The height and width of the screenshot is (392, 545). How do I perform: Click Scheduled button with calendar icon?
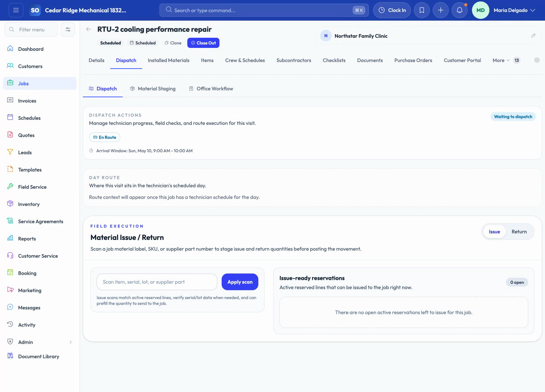(x=143, y=43)
